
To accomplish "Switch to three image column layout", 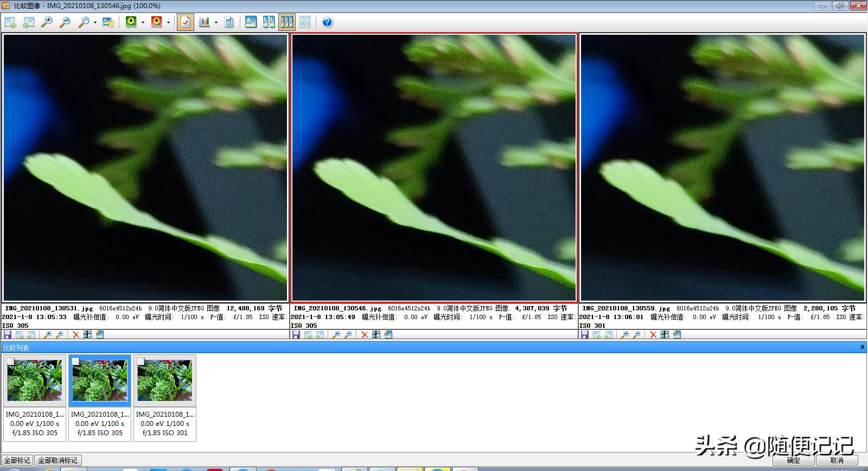I will pyautogui.click(x=286, y=22).
